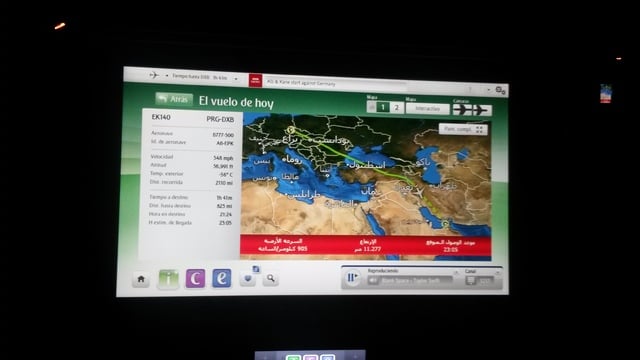Image resolution: width=640 pixels, height=360 pixels.
Task: Expand the Canal panel arrow
Action: point(498,272)
